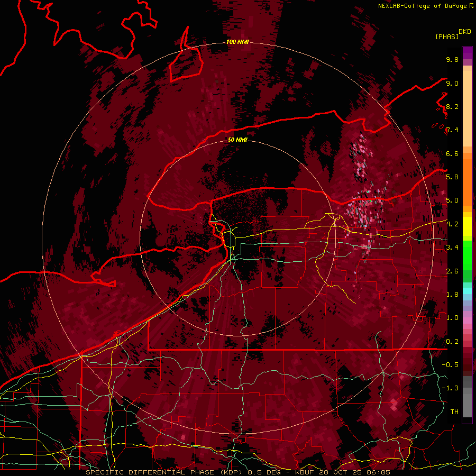Click the 2.6 legend value
This screenshot has height=476, width=476.
click(x=452, y=271)
